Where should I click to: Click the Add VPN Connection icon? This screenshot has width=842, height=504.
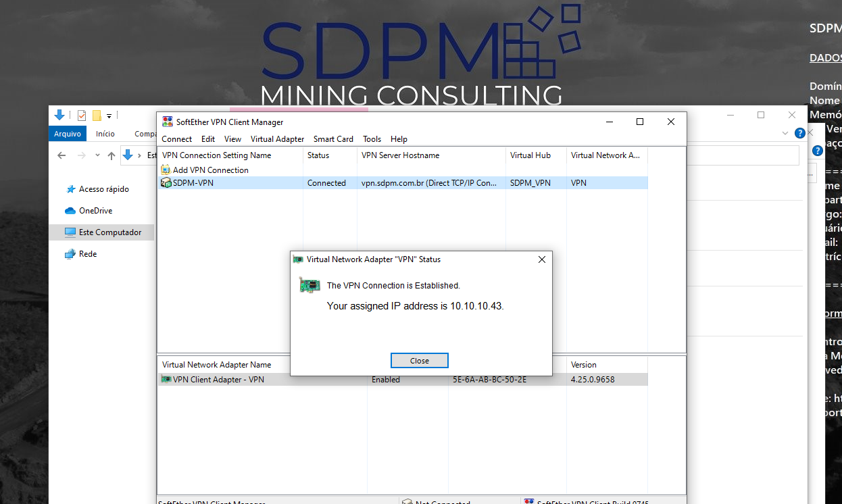(166, 170)
